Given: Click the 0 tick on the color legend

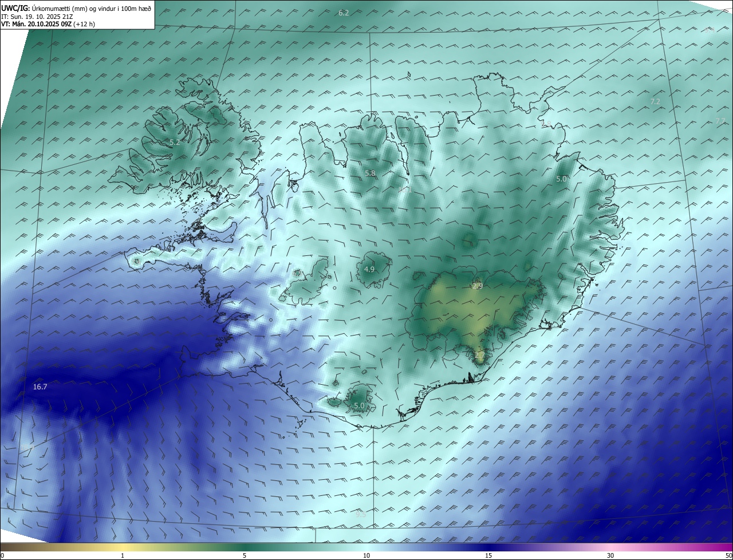Looking at the screenshot, I should coord(2,555).
